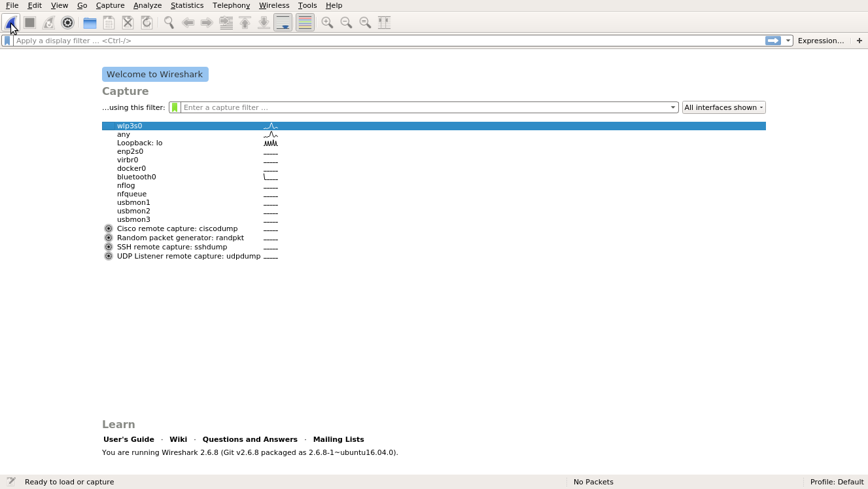Click the capture filter input field
868x489 pixels.
coord(425,107)
